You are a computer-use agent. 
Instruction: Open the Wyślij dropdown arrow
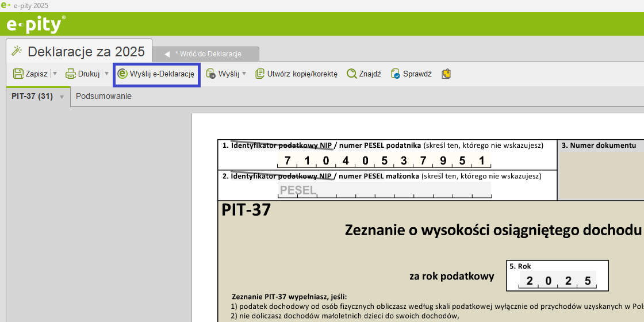tap(244, 74)
